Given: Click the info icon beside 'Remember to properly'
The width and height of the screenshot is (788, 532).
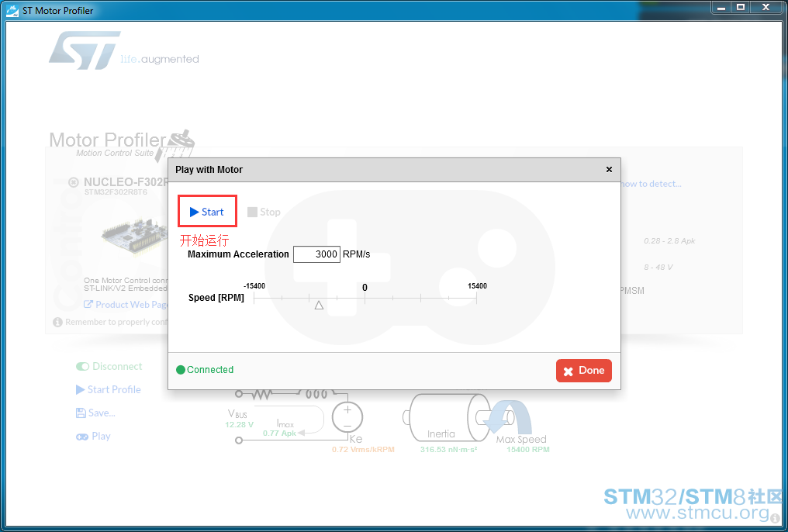Looking at the screenshot, I should (58, 322).
